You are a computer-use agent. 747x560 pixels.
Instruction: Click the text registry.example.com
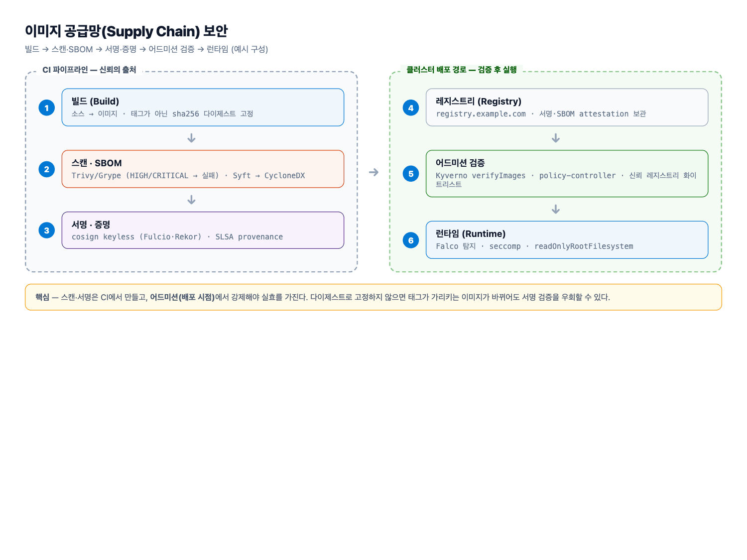[x=481, y=114]
